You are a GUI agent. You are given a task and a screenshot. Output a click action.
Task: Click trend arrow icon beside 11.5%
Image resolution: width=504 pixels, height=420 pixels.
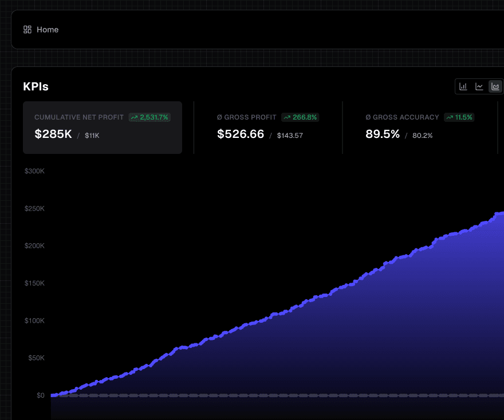pyautogui.click(x=450, y=117)
